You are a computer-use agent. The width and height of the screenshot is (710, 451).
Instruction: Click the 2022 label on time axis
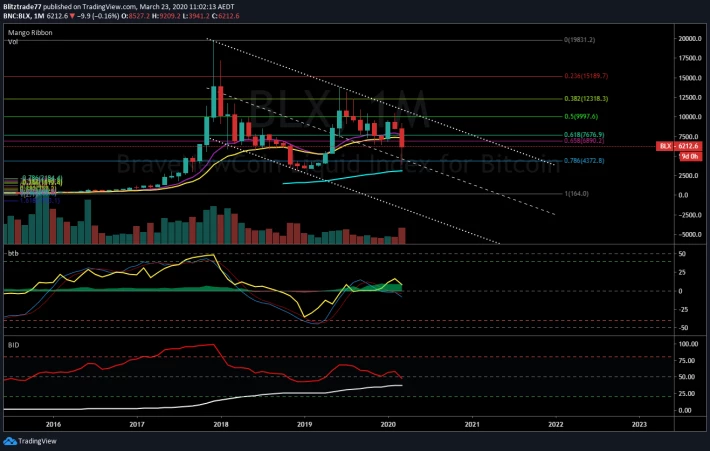pyautogui.click(x=556, y=424)
